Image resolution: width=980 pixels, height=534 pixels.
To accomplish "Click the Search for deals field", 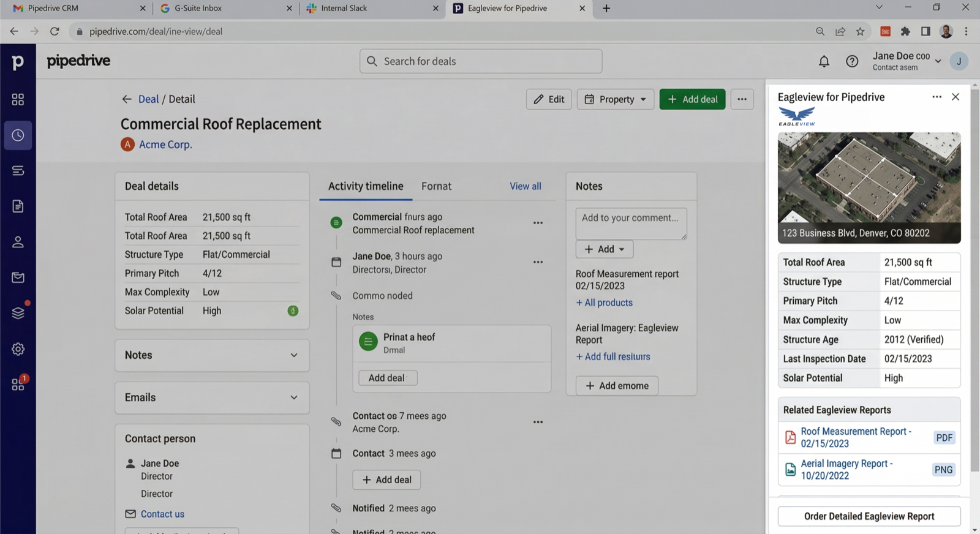I will tap(481, 61).
